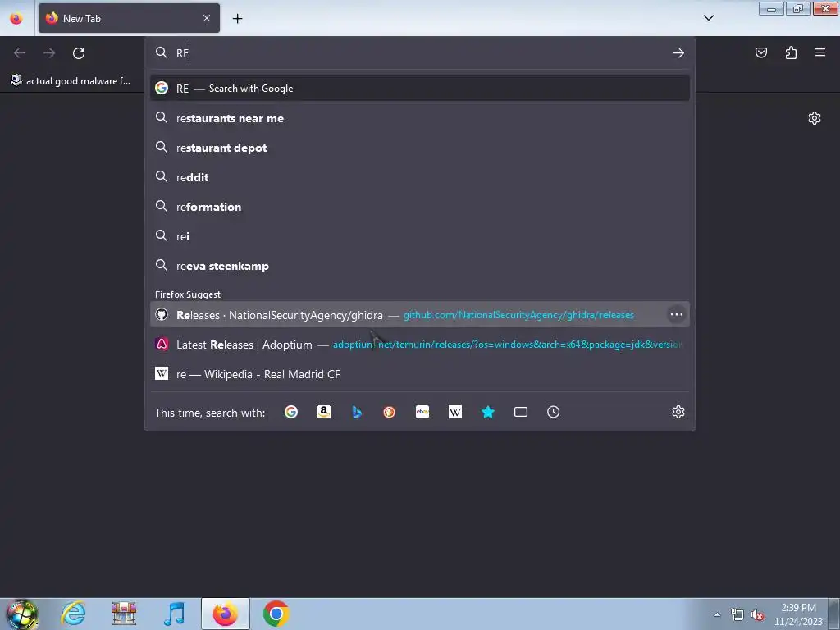Choose 'reeva steenkamp' suggestion
This screenshot has height=630, width=840.
coord(420,266)
